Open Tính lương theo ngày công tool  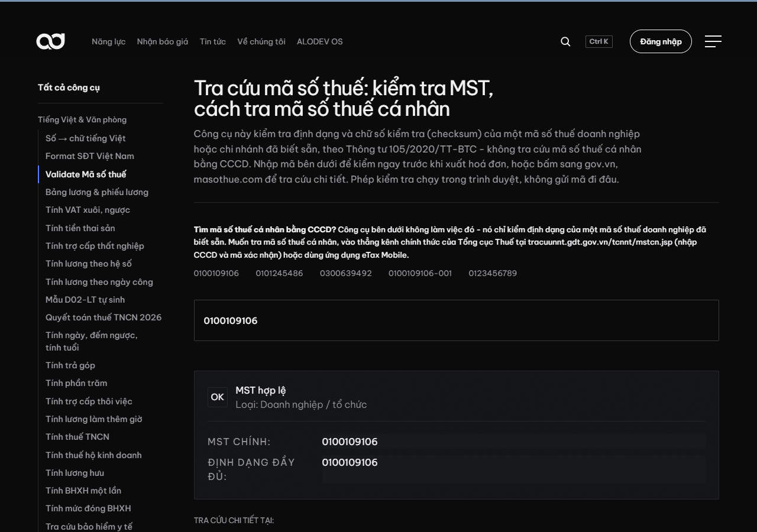tap(99, 282)
